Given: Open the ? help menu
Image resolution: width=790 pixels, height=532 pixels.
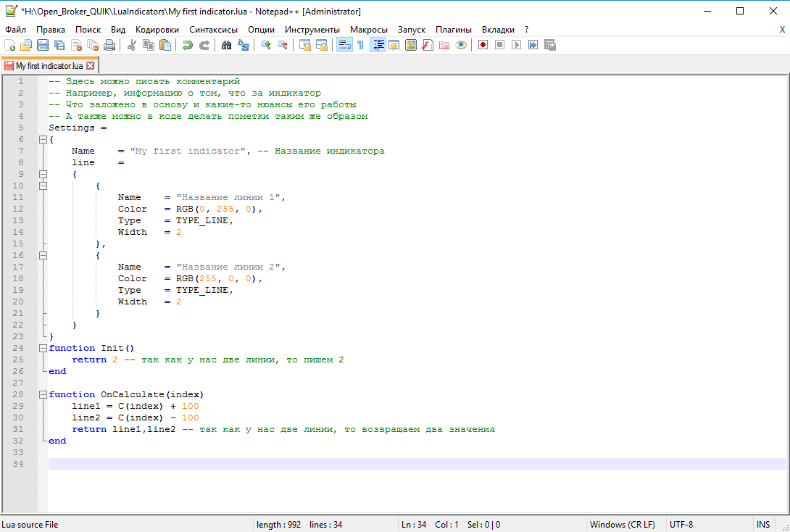Looking at the screenshot, I should click(x=526, y=30).
